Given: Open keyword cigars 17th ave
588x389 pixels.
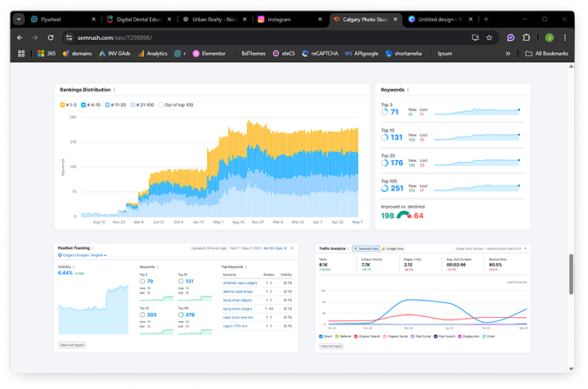Looking at the screenshot, I should coord(236,326).
